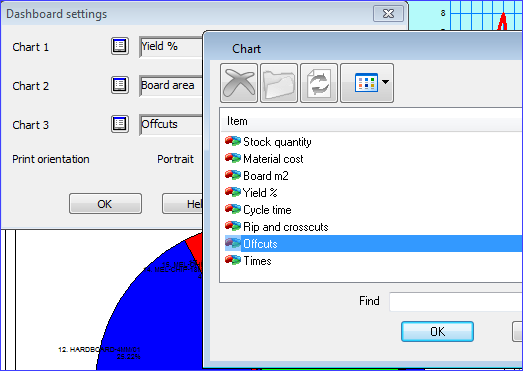Click the Material cost item icon
This screenshot has width=523, height=371.
(x=233, y=158)
